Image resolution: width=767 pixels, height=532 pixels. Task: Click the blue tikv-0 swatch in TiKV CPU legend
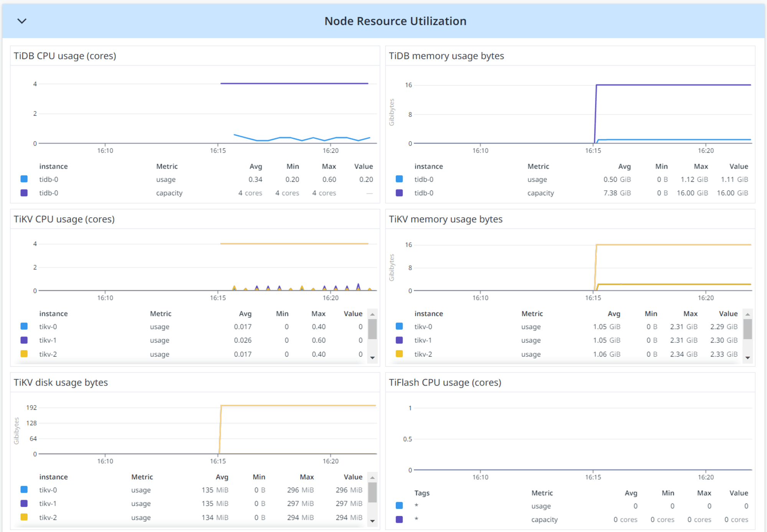coord(24,326)
